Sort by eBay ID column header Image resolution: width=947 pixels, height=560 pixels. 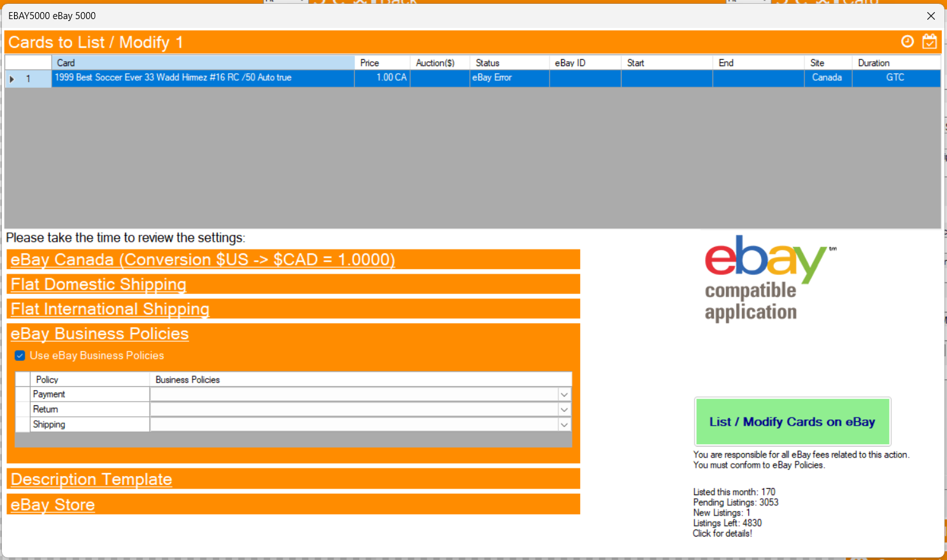(586, 62)
